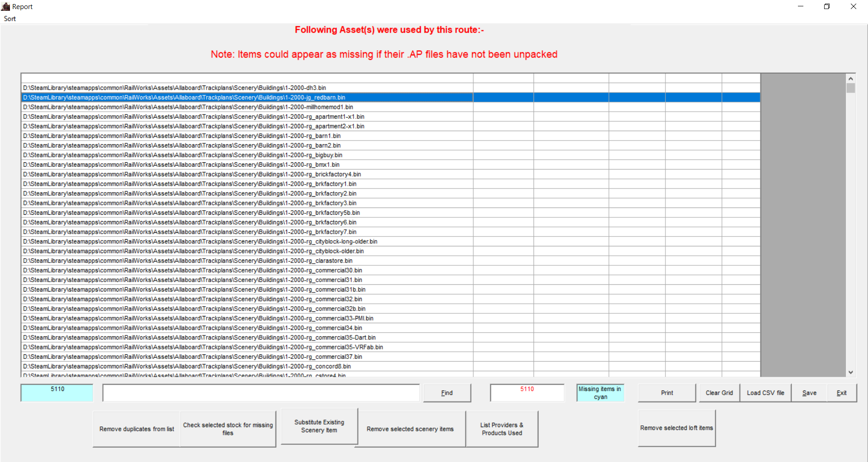The height and width of the screenshot is (462, 868).
Task: Click the scroll up arrow of grid
Action: [850, 79]
